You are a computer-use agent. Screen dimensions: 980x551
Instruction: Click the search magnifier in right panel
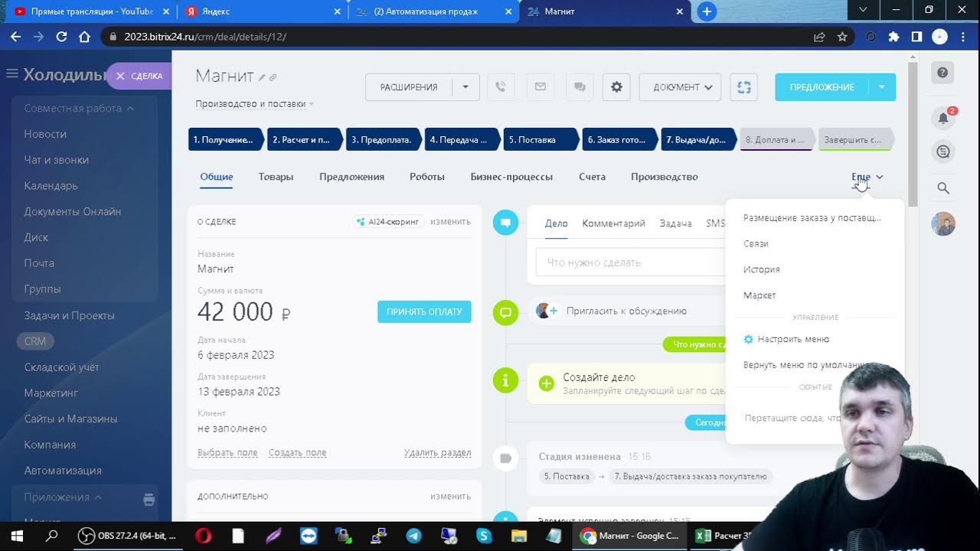coord(943,188)
